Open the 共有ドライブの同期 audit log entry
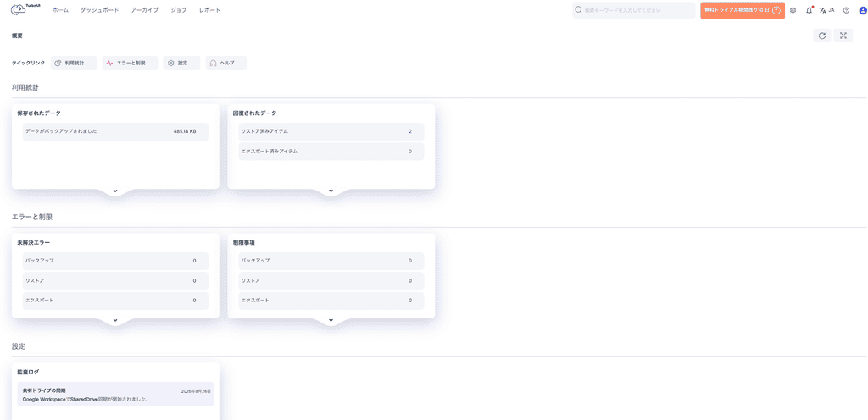This screenshot has height=420, width=868. click(115, 395)
